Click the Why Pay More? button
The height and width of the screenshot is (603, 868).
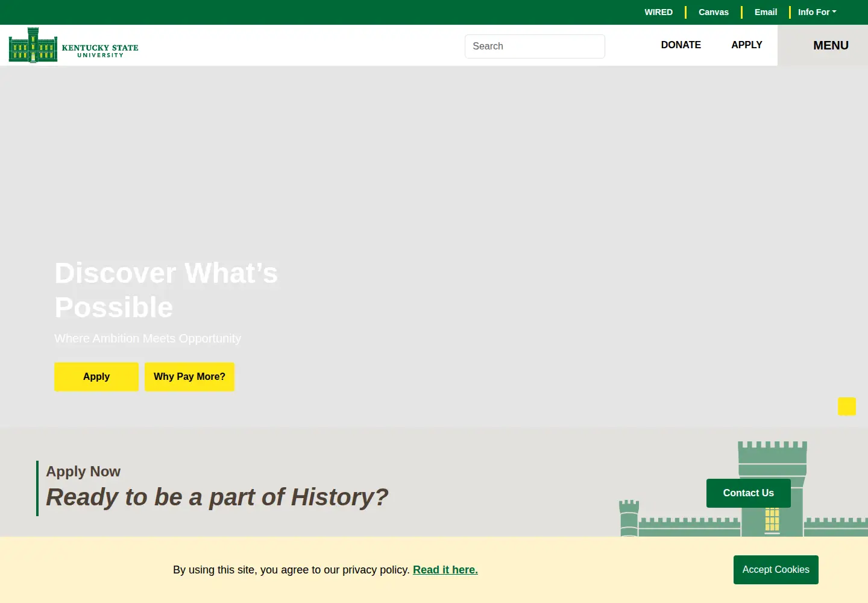pos(189,377)
